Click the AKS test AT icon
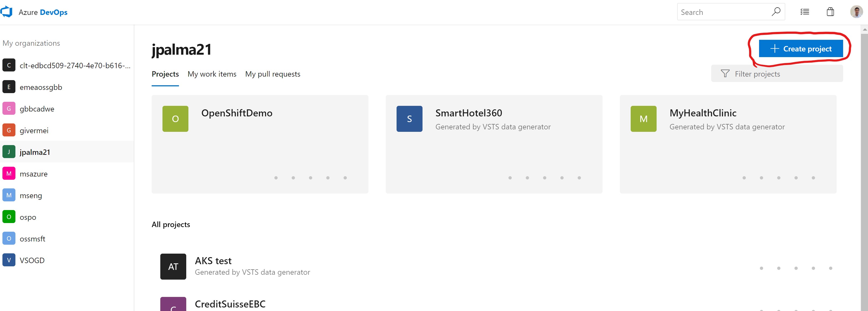This screenshot has width=868, height=311. (x=173, y=267)
